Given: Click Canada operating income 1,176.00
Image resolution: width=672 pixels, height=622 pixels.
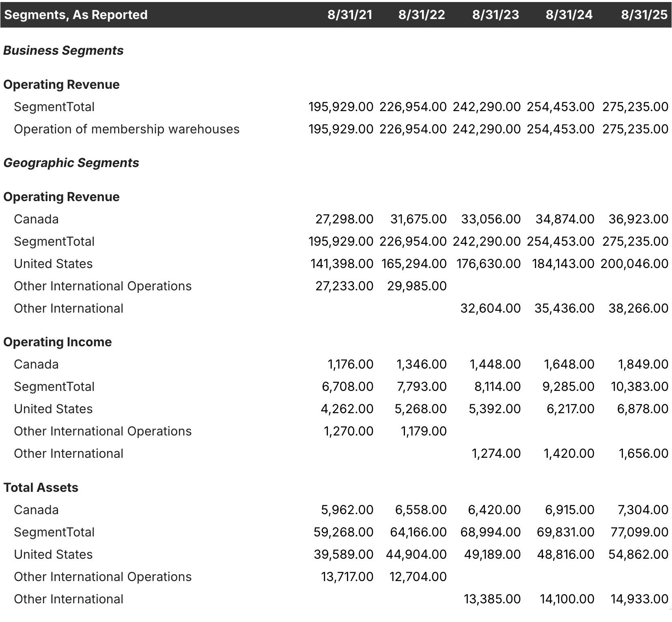Looking at the screenshot, I should [x=351, y=365].
